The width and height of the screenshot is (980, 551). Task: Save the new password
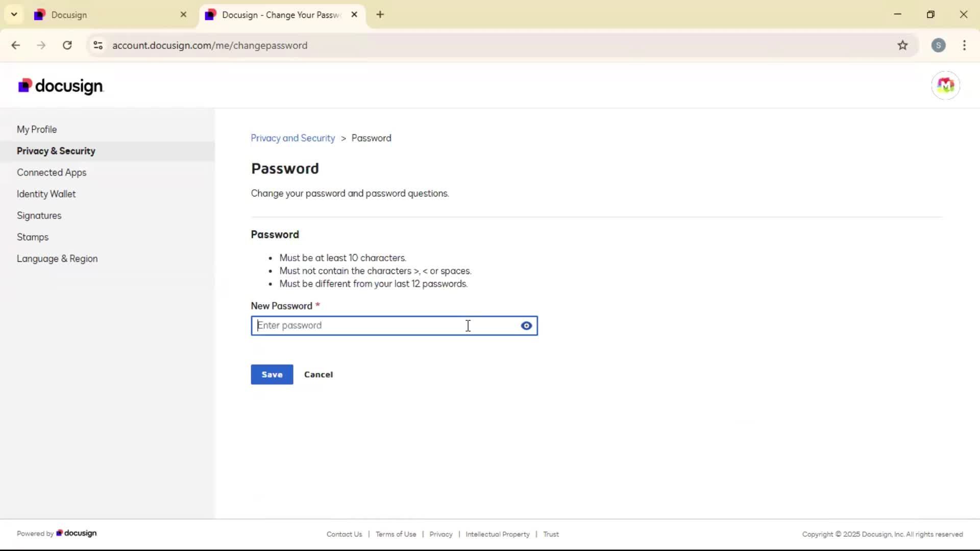tap(272, 374)
